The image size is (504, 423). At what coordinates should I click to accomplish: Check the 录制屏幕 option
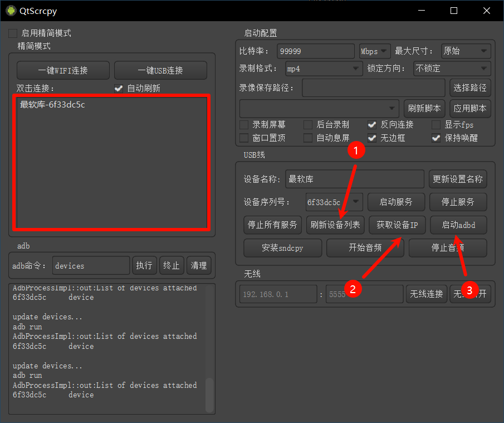click(x=244, y=125)
